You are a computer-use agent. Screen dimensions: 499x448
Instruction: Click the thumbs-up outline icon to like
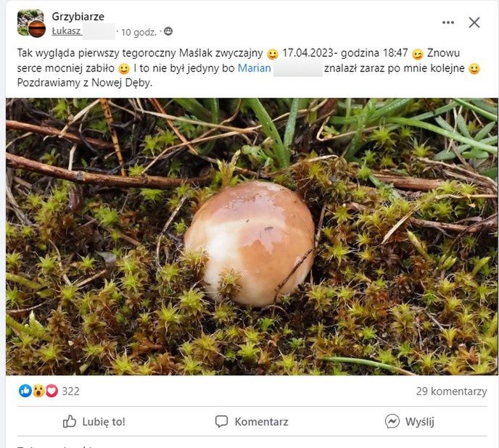[70, 421]
